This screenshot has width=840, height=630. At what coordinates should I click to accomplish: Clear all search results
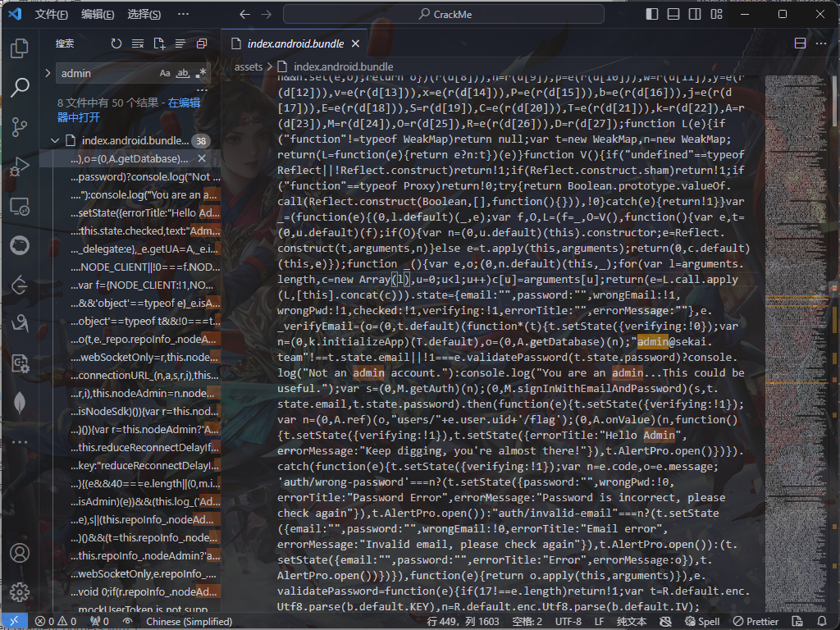138,43
